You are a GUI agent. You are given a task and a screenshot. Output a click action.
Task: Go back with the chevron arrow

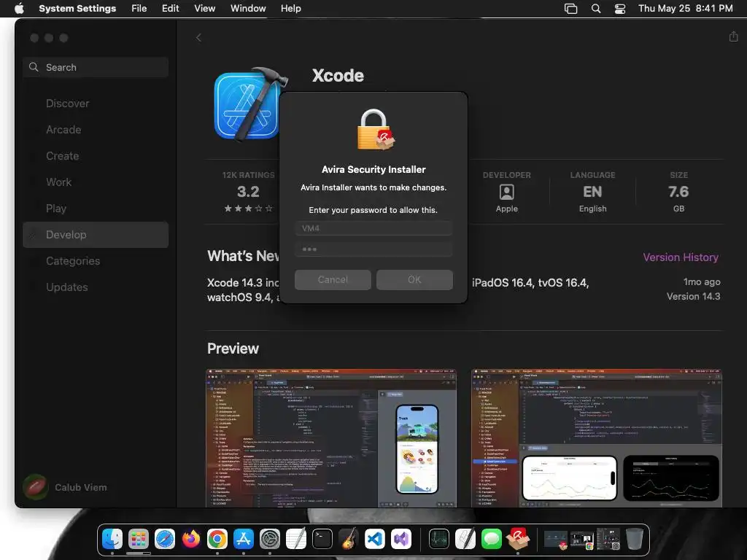pyautogui.click(x=198, y=38)
